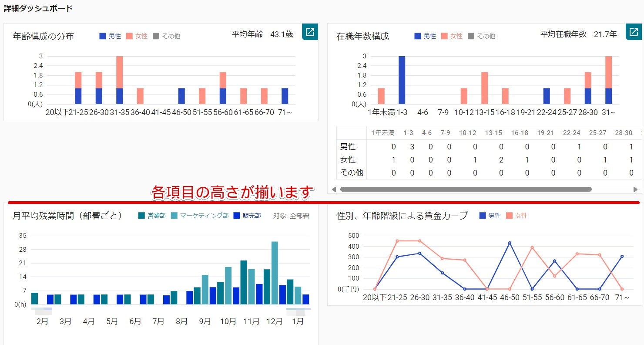Toggle the 女性 legend in the 在職年数構成 chart
644x345 pixels.
point(452,36)
